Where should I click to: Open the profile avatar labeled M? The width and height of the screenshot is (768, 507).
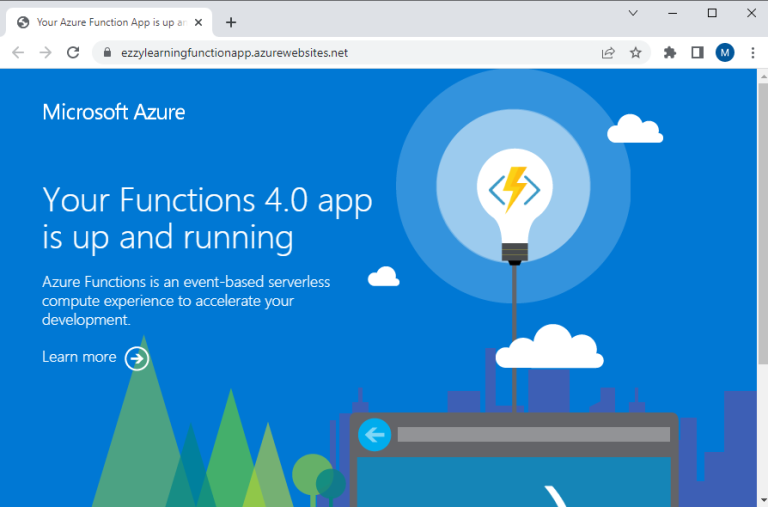pos(724,53)
